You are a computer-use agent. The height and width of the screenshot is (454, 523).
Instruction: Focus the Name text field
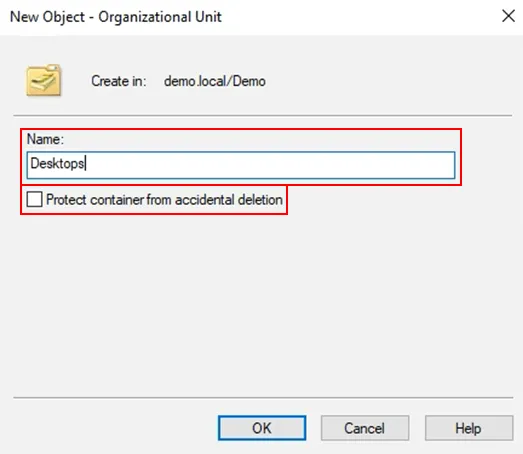click(241, 165)
